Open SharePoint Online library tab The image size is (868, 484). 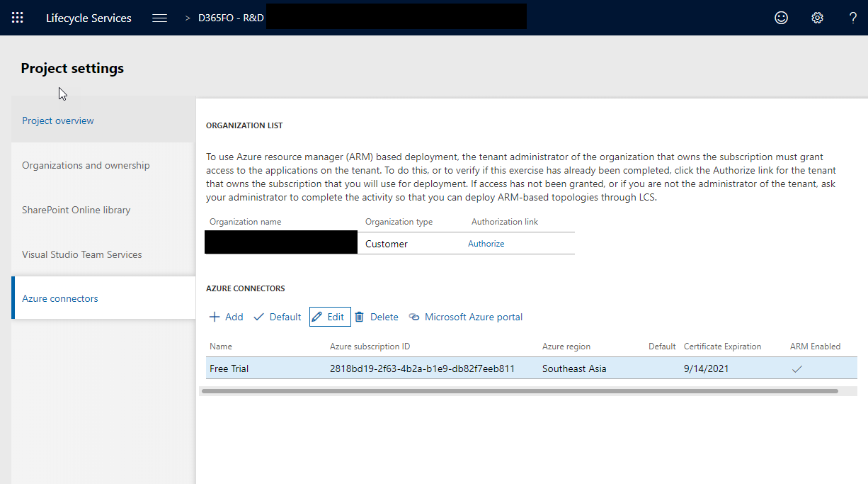pos(76,210)
